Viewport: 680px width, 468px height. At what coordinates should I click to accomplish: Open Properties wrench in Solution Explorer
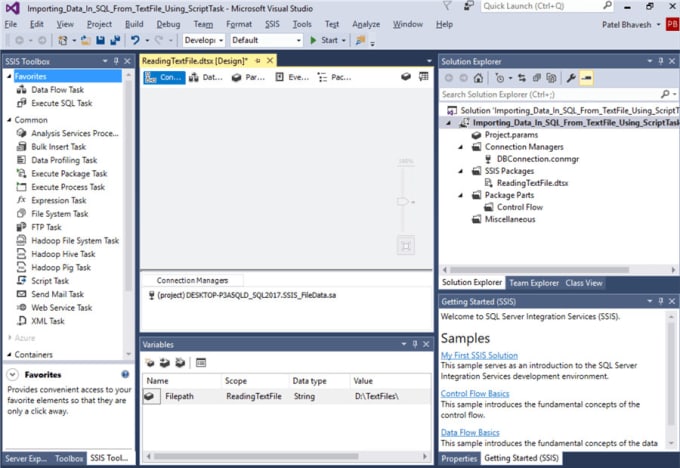[571, 78]
